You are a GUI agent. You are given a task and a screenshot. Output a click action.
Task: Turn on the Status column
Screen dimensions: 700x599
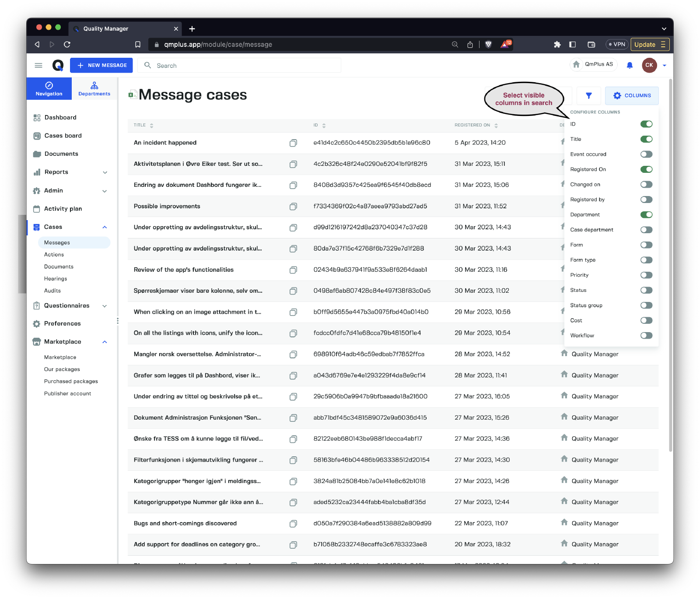click(646, 290)
